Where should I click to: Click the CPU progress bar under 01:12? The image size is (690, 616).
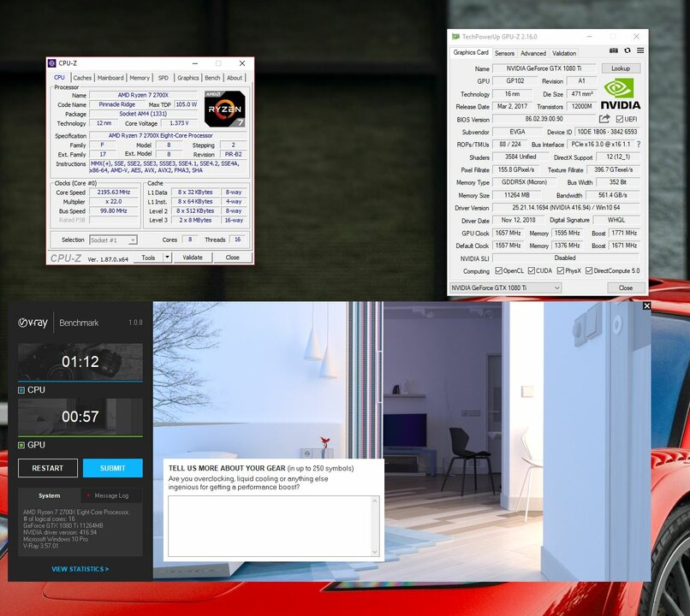pos(80,382)
